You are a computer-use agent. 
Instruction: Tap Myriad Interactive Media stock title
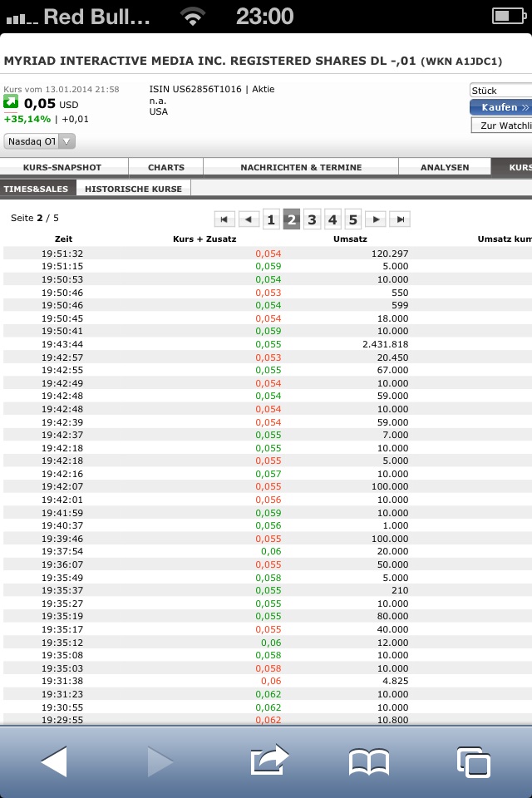tap(253, 61)
